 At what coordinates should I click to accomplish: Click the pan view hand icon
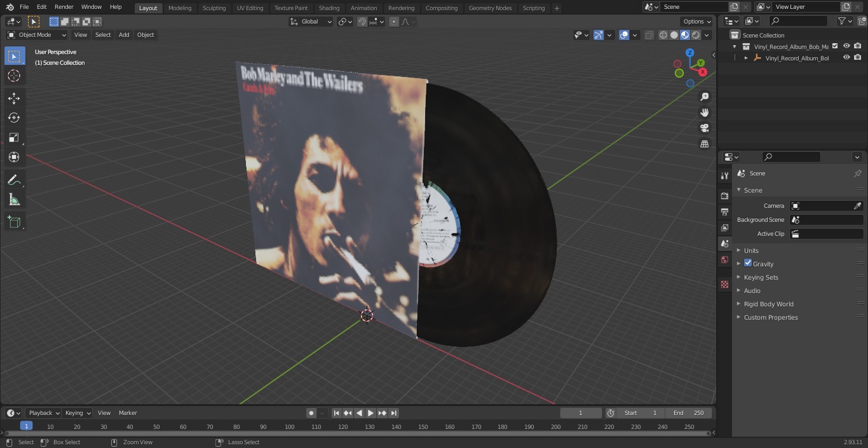click(704, 112)
